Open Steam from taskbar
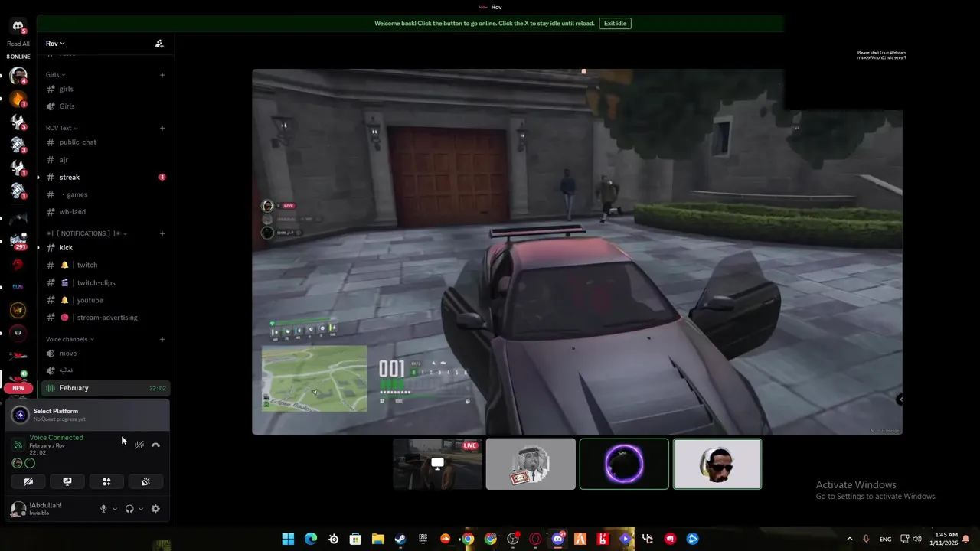 click(x=400, y=539)
